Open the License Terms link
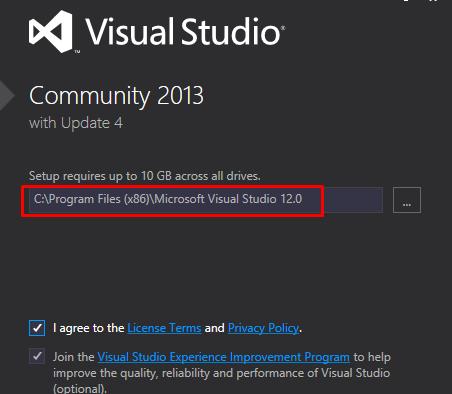This screenshot has width=452, height=394. pyautogui.click(x=164, y=328)
